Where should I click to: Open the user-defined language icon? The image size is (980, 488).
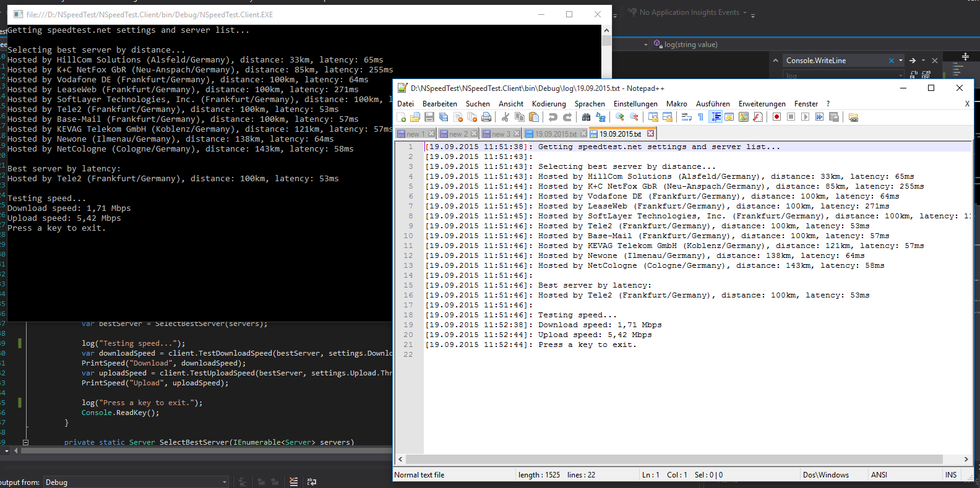(729, 117)
